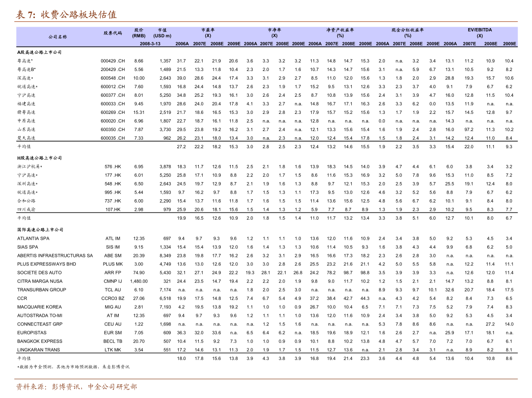The image size is (532, 398).
Task: Click the 公司名称 column header
Action: pos(58,37)
